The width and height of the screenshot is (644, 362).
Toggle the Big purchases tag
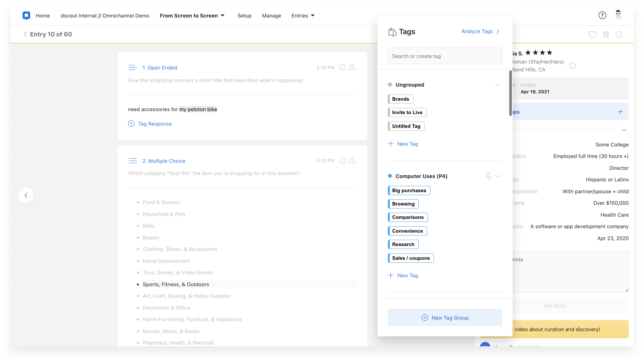pyautogui.click(x=409, y=190)
